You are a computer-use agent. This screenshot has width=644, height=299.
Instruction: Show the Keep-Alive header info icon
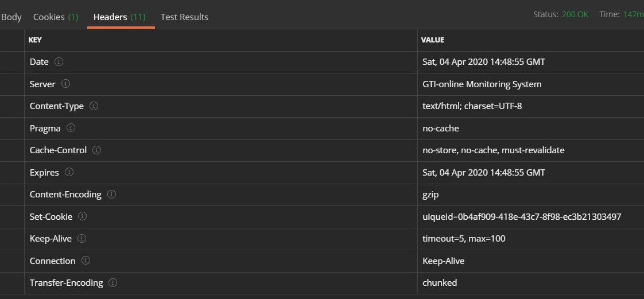point(82,239)
